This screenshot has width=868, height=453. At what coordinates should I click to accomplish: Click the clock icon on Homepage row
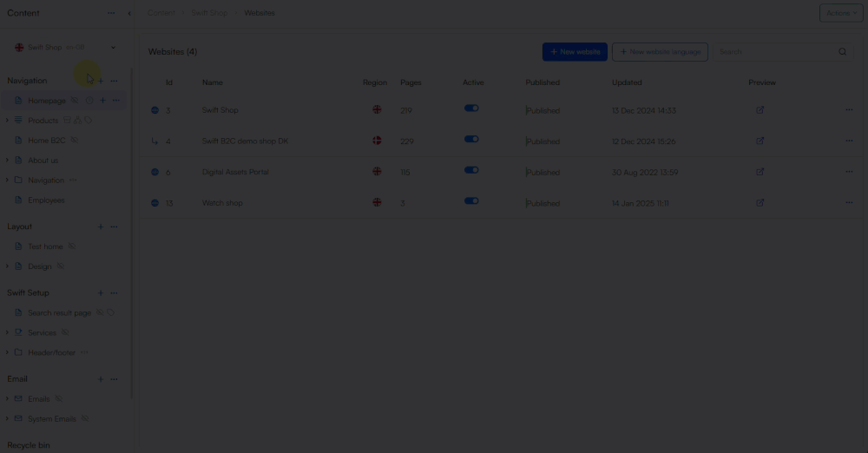click(x=89, y=101)
